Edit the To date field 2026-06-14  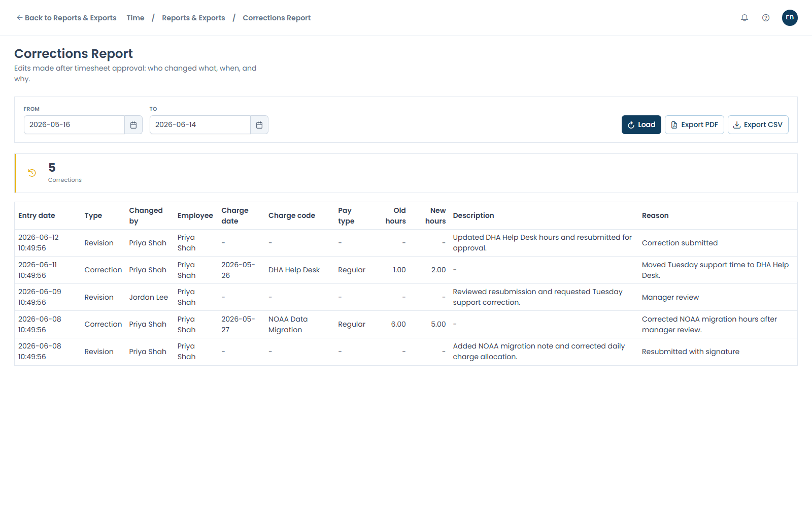click(x=200, y=125)
